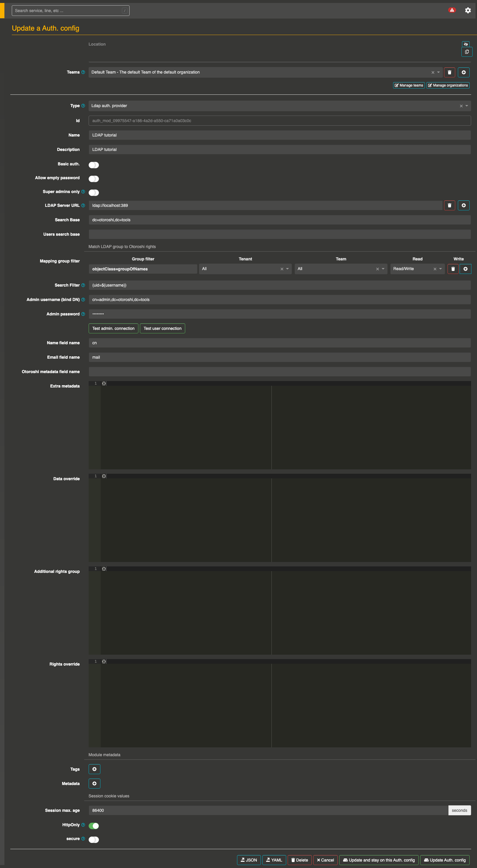Add a new tag
Image resolution: width=477 pixels, height=868 pixels.
click(95, 769)
